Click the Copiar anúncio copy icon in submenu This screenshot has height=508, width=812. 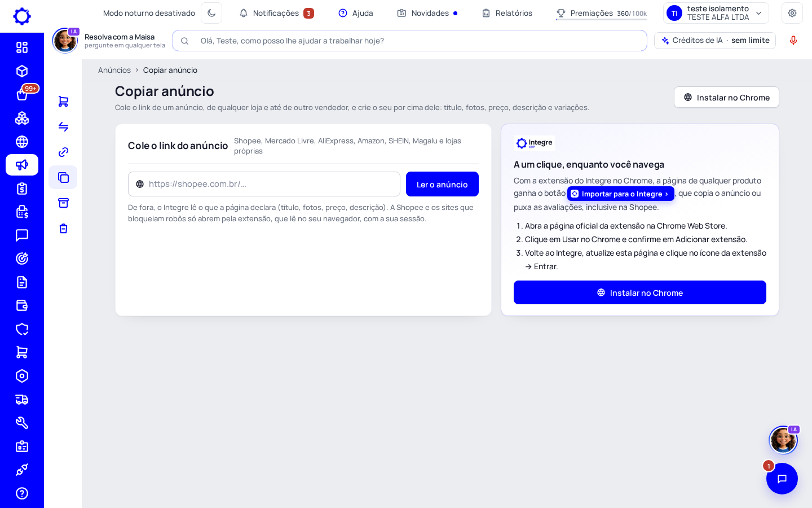tap(63, 177)
